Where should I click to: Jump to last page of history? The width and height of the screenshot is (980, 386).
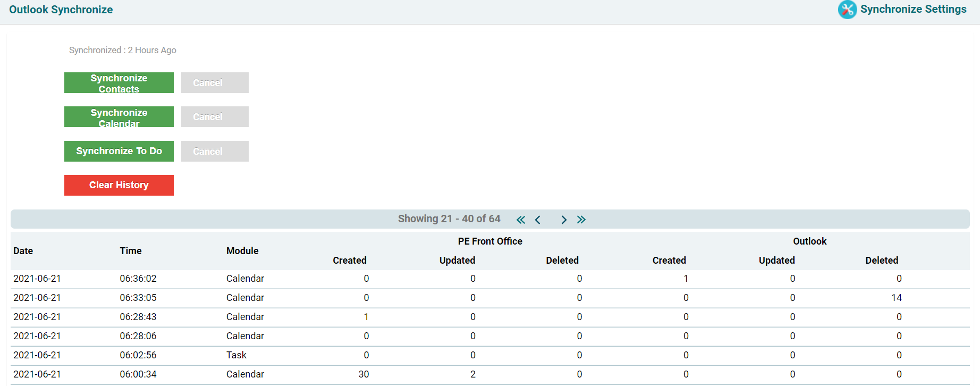(581, 220)
